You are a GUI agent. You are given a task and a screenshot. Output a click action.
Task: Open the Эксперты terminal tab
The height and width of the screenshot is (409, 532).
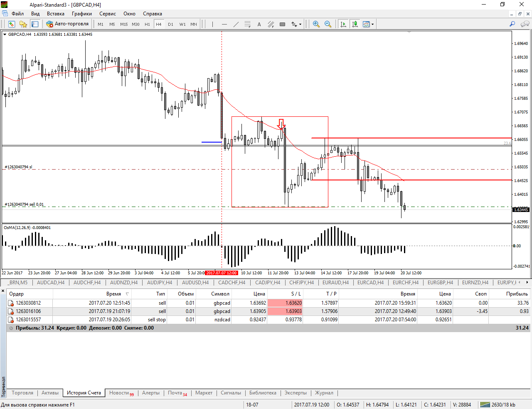(x=296, y=393)
